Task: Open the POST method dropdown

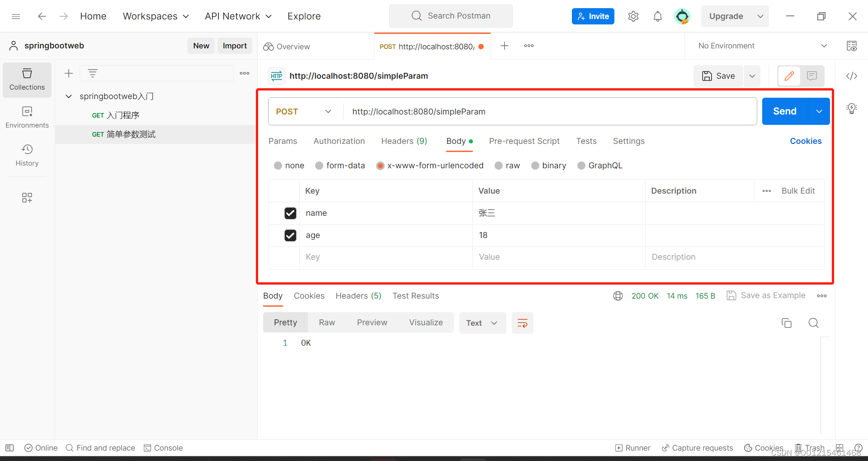Action: (x=304, y=112)
